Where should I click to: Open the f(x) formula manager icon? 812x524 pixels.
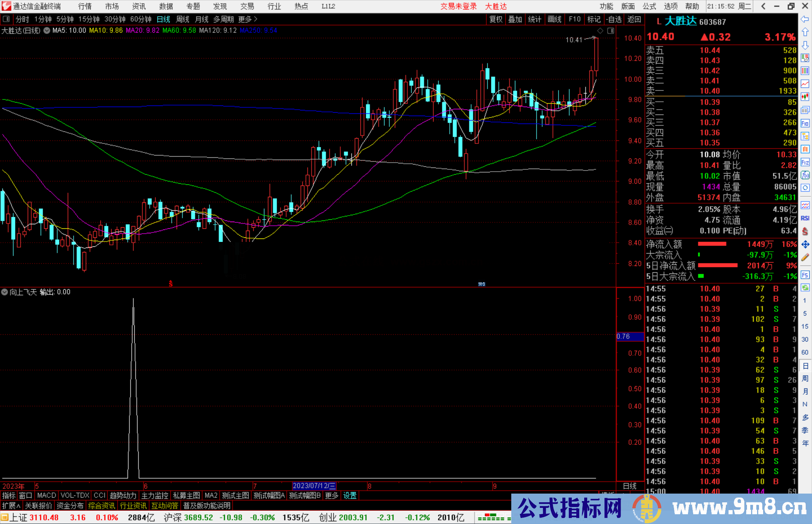[805, 175]
